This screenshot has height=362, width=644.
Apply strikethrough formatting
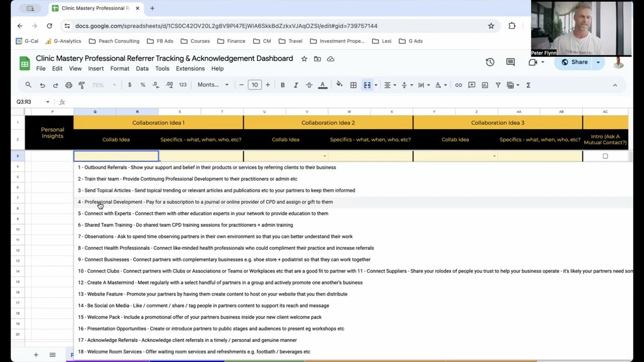309,85
